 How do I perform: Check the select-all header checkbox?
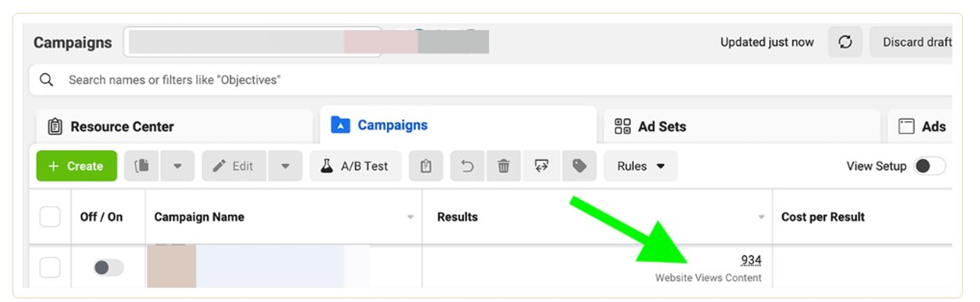(x=50, y=216)
